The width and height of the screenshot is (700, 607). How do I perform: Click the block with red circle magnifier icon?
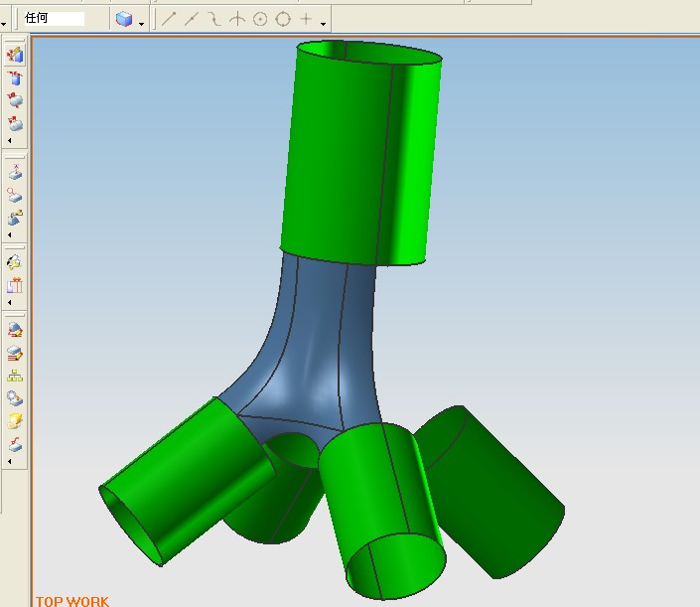15,195
